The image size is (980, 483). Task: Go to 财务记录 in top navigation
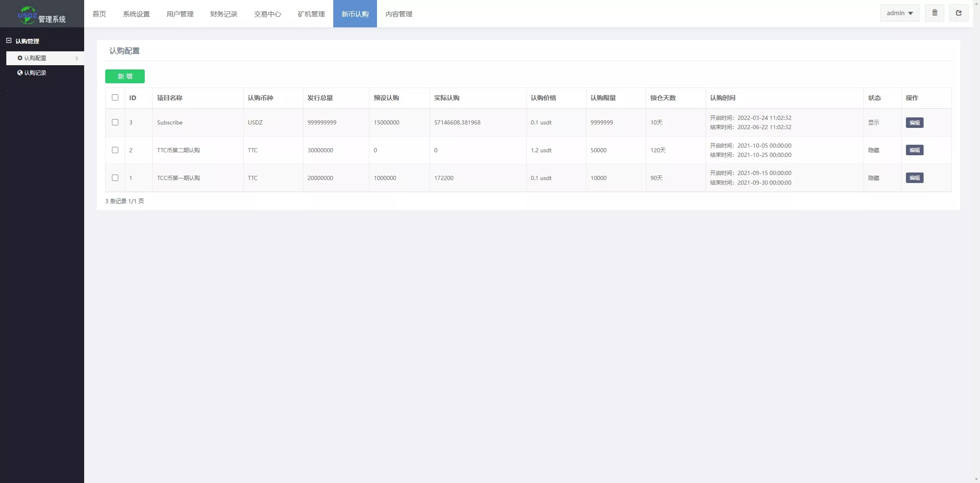pyautogui.click(x=224, y=14)
